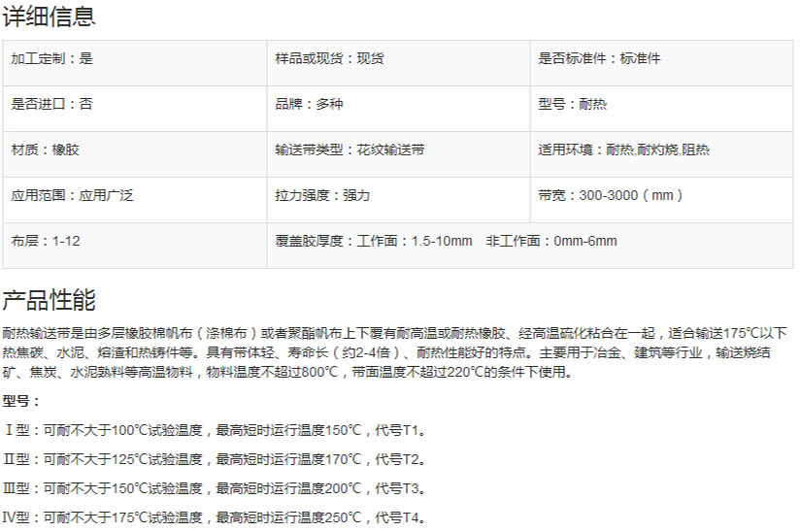Select the '材质：橡胶' cell
This screenshot has height=532, width=800.
135,154
